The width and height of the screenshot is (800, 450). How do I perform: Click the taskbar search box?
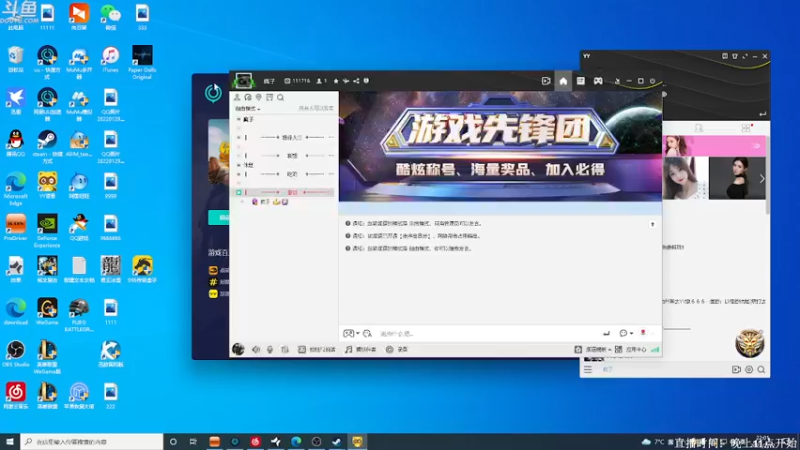(92, 441)
